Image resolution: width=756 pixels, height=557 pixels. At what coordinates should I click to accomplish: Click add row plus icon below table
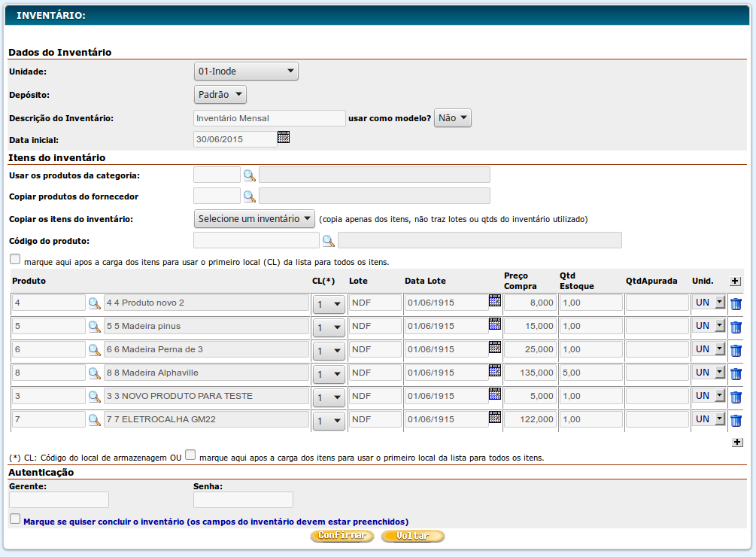point(737,443)
